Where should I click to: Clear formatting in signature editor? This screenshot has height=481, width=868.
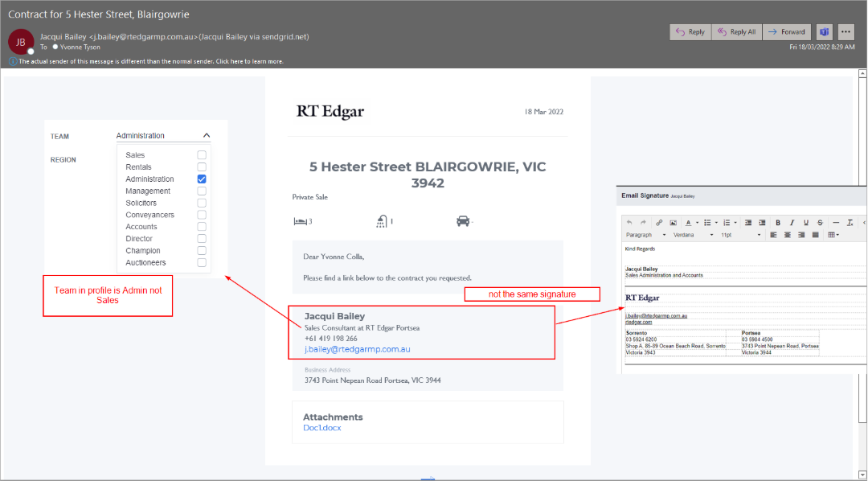pos(850,223)
